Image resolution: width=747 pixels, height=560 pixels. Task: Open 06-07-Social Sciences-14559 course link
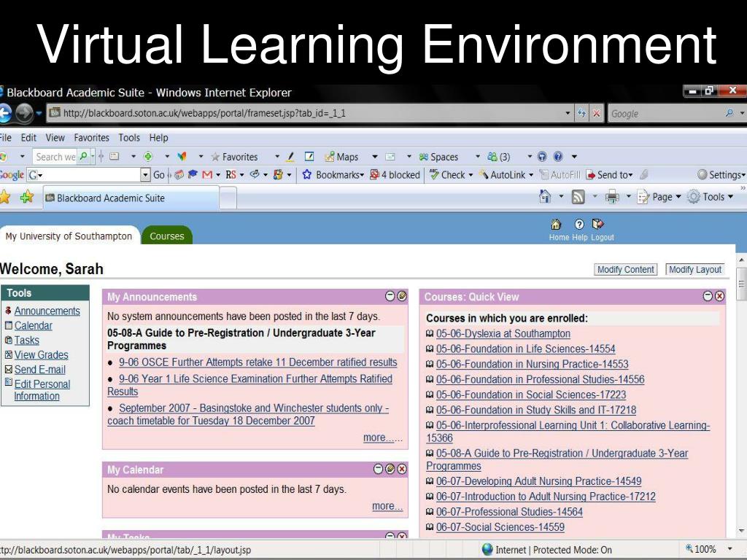(x=500, y=526)
